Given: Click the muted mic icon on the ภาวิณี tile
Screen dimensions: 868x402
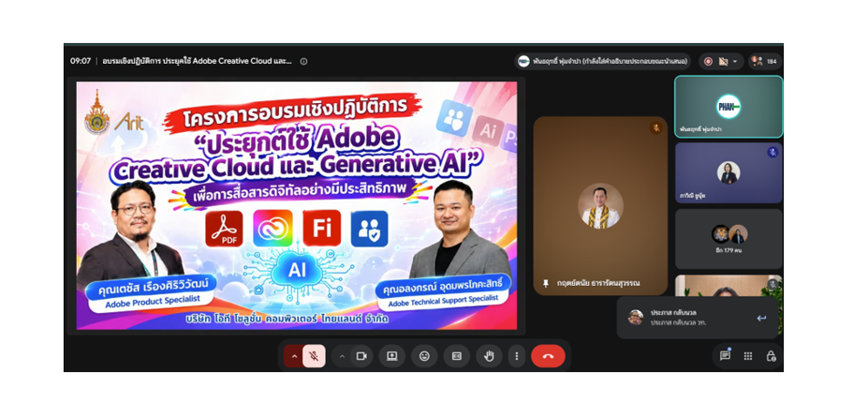Looking at the screenshot, I should (772, 152).
